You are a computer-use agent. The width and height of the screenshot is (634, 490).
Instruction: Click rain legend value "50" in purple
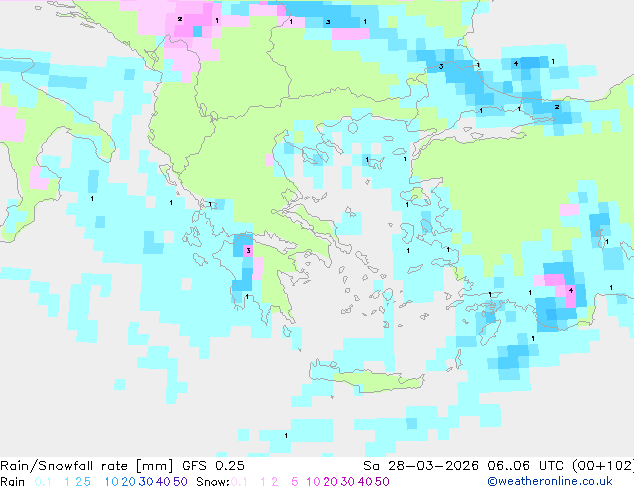point(180,482)
